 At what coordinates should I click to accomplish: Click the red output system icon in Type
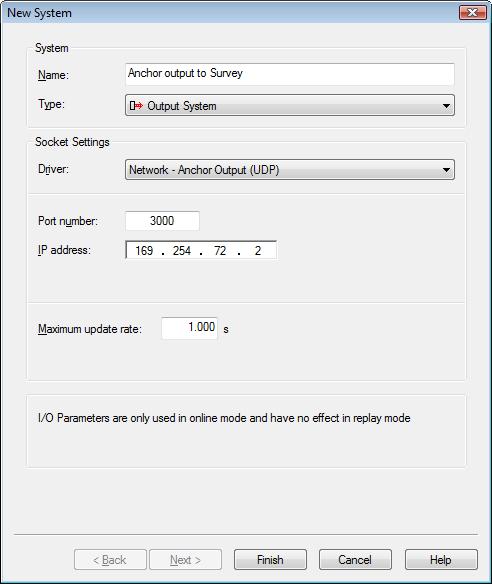point(136,106)
